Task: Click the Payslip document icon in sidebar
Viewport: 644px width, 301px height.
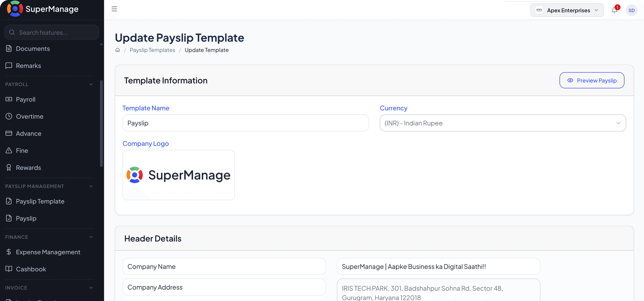Action: coord(9,218)
